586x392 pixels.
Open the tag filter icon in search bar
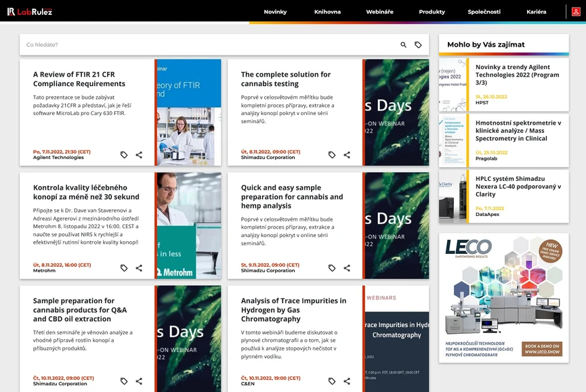[x=418, y=45]
